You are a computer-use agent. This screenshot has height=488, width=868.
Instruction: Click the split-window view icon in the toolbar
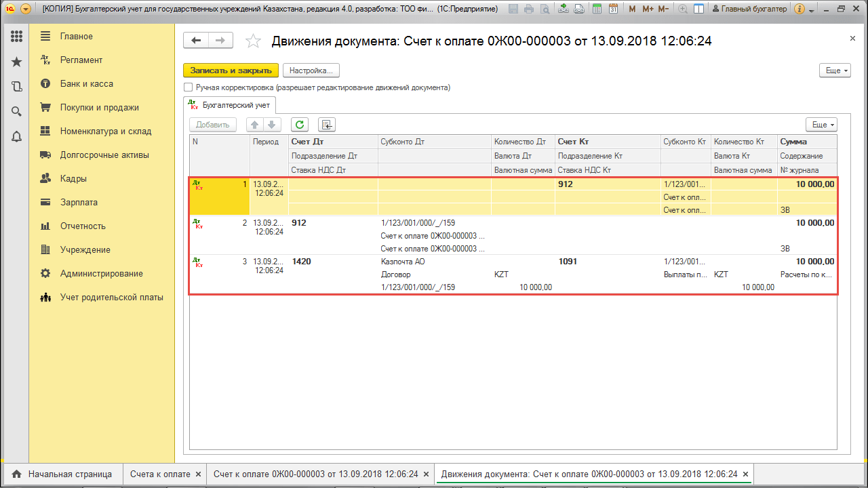[x=698, y=9]
